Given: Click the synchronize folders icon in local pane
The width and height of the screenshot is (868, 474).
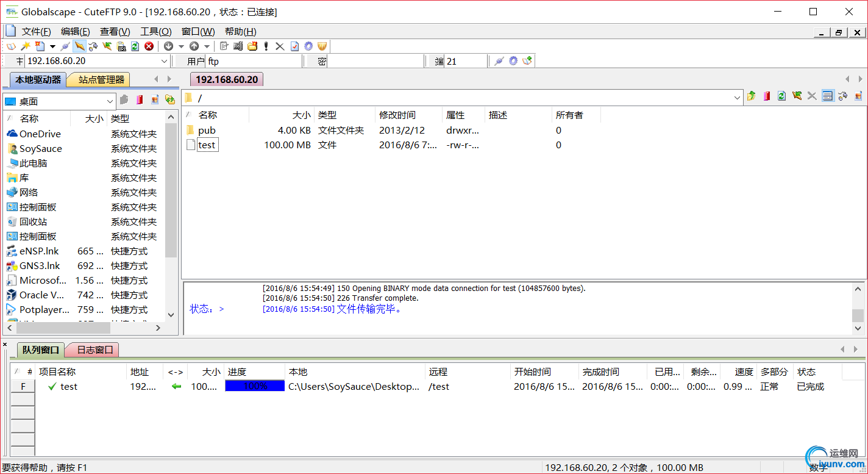Looking at the screenshot, I should click(170, 99).
